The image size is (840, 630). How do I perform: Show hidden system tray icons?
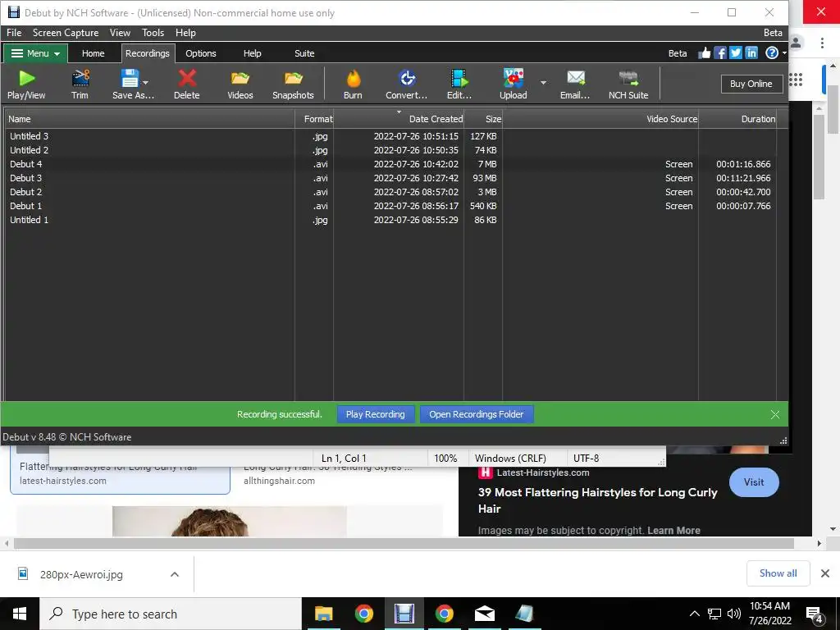tap(694, 614)
